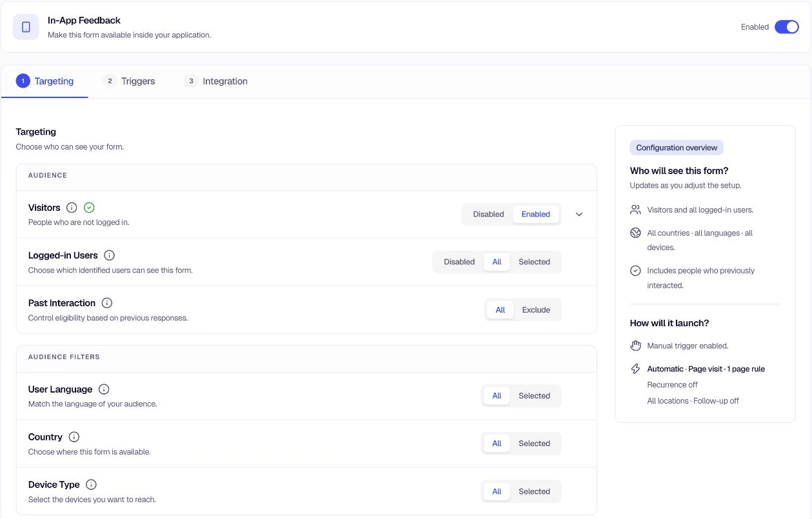Screen dimensions: 812x519
Task: Click info icon next to Past Interaction
Action: (107, 303)
